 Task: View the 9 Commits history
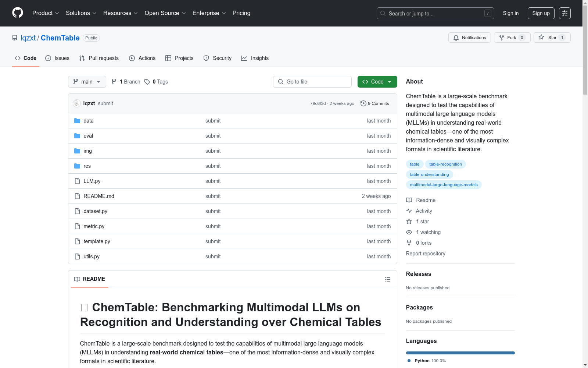pos(375,103)
